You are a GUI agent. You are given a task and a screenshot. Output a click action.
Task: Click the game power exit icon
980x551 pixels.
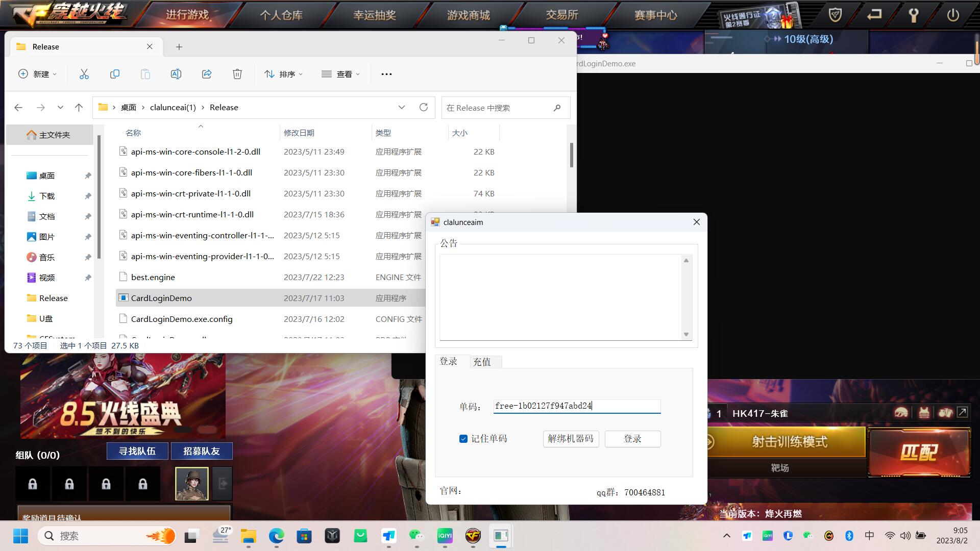point(953,15)
